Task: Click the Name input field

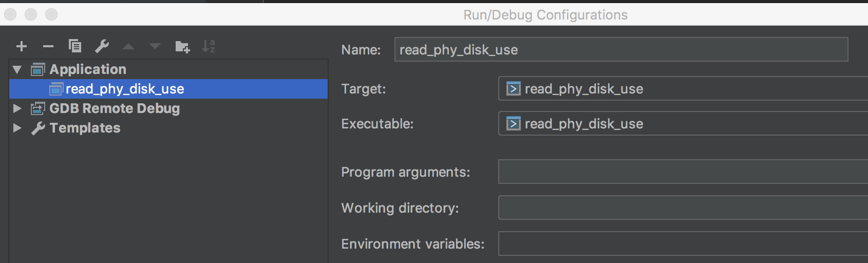Action: 621,49
